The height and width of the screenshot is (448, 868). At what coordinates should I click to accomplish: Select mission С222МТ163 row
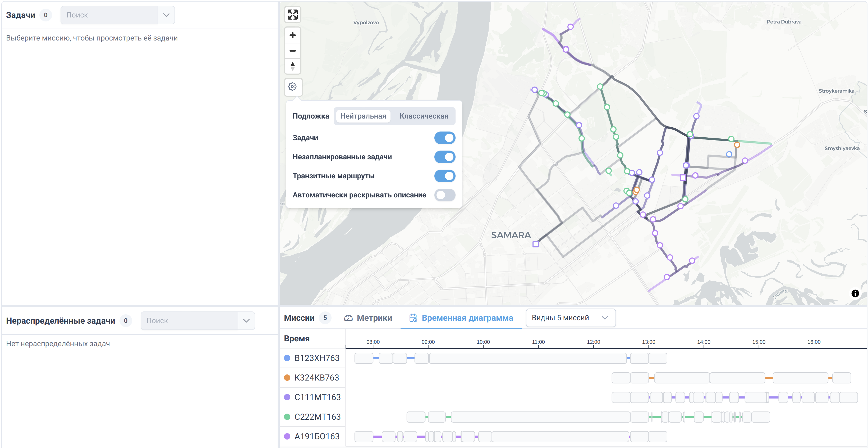pyautogui.click(x=312, y=417)
